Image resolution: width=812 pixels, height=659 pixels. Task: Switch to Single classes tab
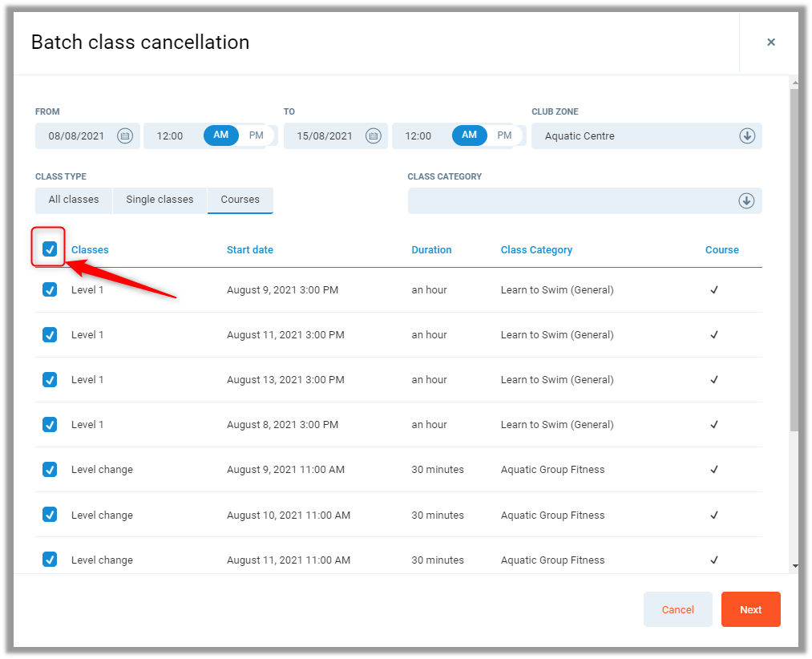point(160,200)
